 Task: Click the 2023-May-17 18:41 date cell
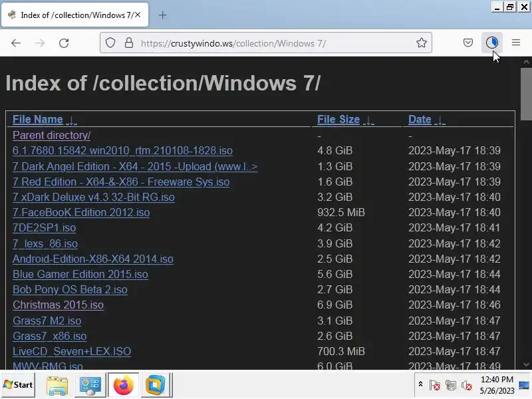tap(454, 227)
